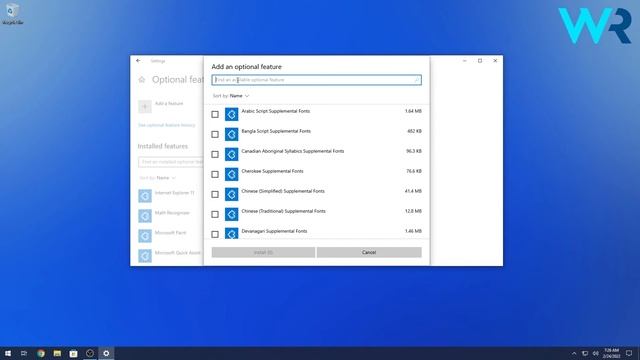Open the volume tray icon
The image size is (640, 360).
click(596, 353)
